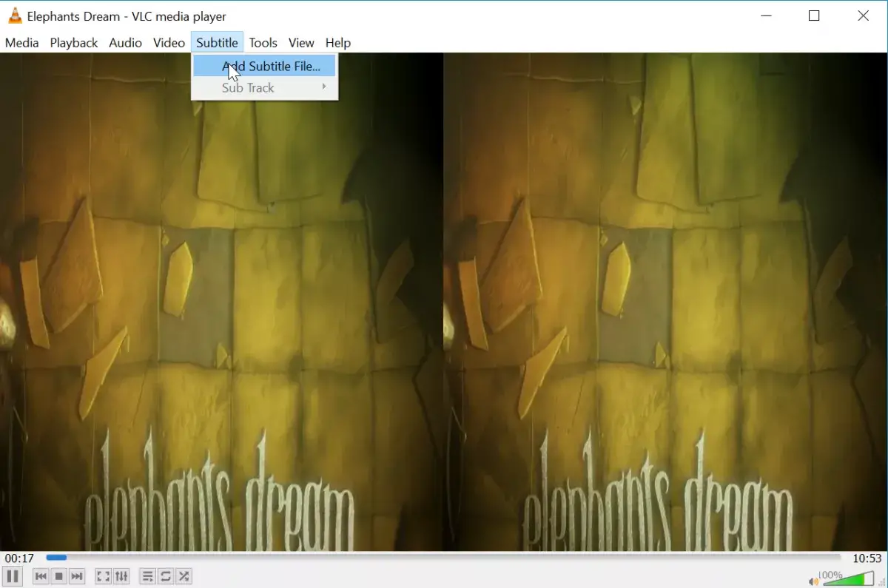Image resolution: width=888 pixels, height=588 pixels.
Task: Open the Media menu
Action: point(21,43)
